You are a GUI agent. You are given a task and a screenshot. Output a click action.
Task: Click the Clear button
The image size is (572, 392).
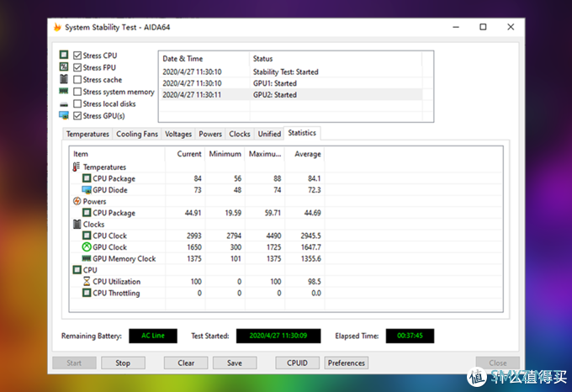click(x=186, y=363)
